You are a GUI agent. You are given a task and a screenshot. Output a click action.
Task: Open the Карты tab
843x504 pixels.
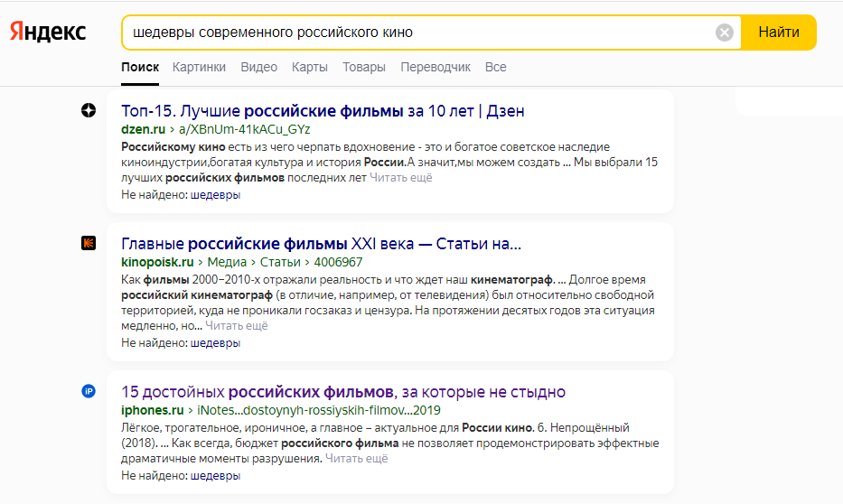click(x=310, y=67)
